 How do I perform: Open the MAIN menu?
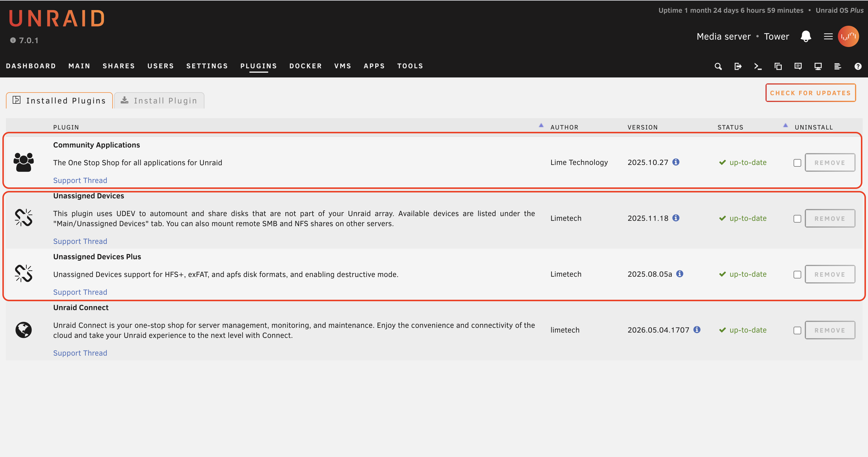pyautogui.click(x=79, y=66)
